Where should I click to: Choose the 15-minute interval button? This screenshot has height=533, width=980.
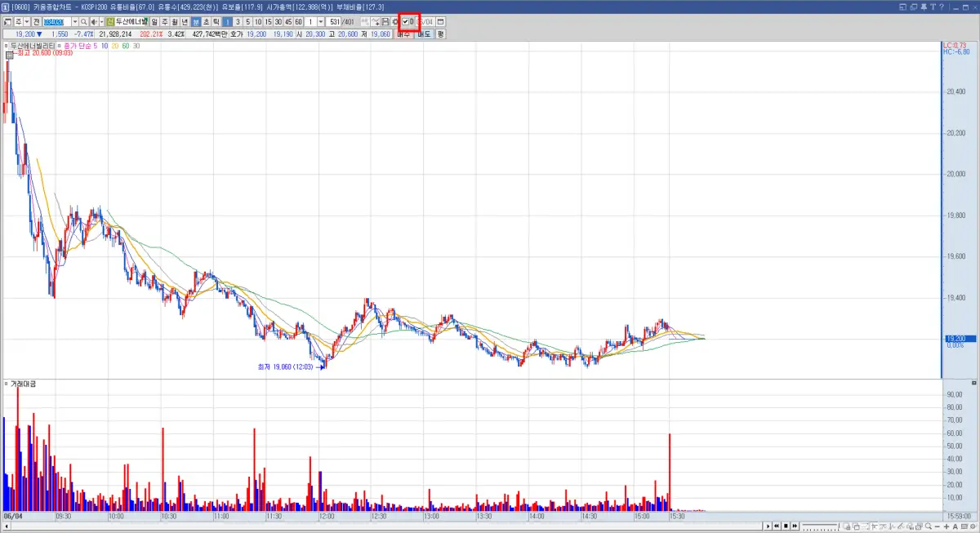pos(268,21)
